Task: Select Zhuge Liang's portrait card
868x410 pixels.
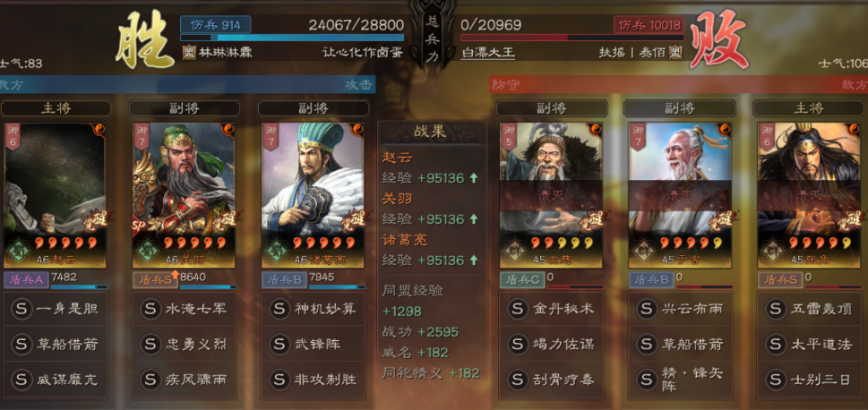Action: (x=313, y=195)
